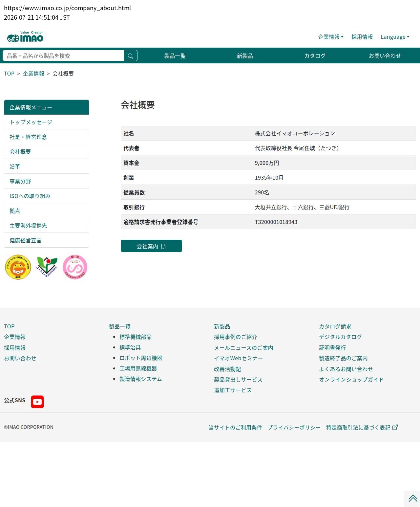The width and height of the screenshot is (420, 507).
Task: Open 製品貸出しサービス in the footer
Action: pyautogui.click(x=238, y=380)
